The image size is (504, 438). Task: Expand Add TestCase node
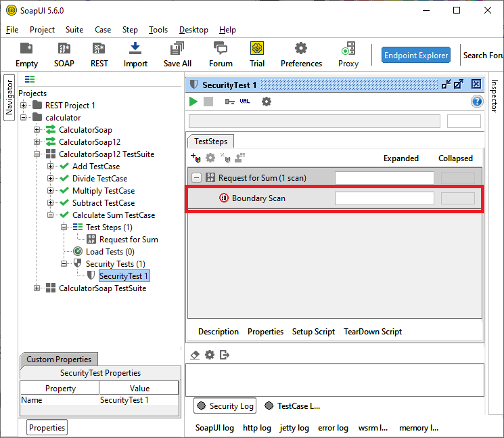pos(51,167)
